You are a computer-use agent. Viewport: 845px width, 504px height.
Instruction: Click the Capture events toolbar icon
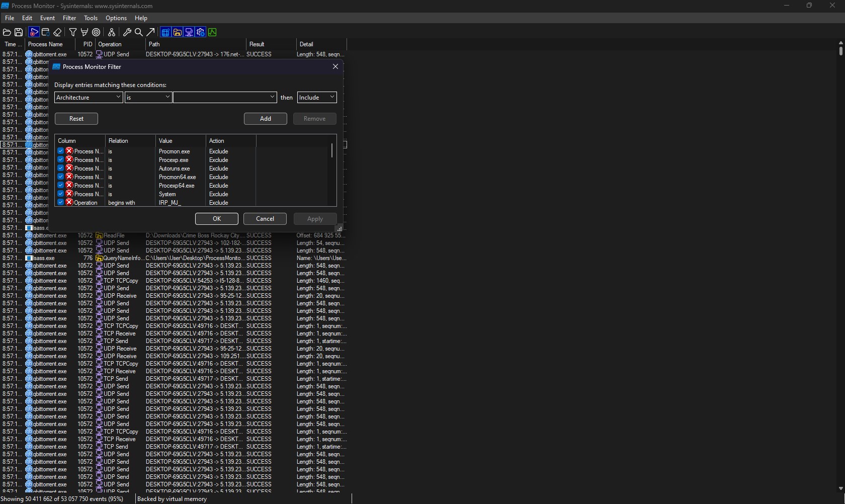(34, 32)
